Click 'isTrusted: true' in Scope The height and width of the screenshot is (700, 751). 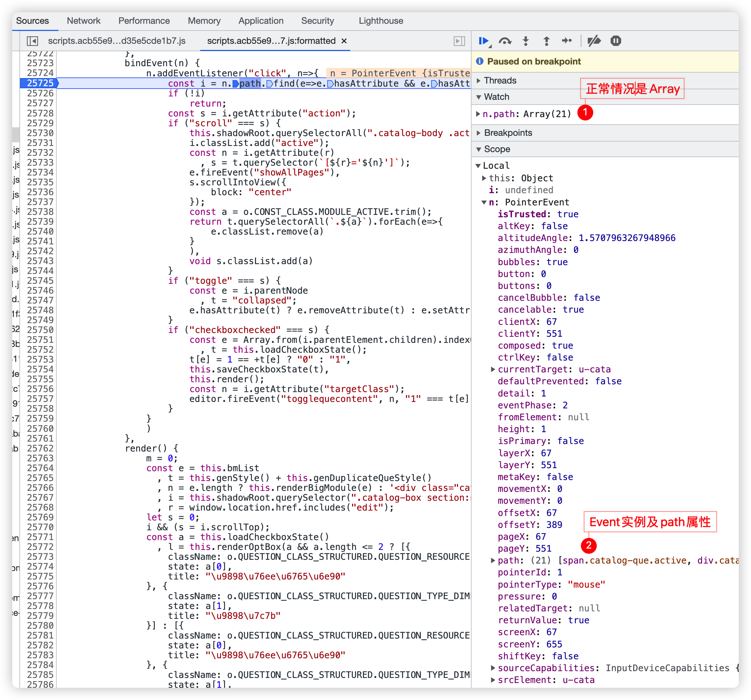[x=537, y=214]
